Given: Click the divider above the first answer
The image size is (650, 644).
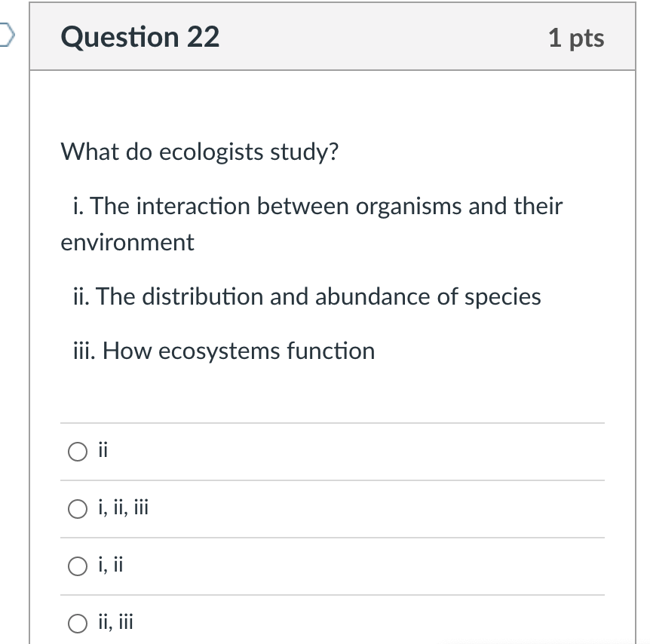Looking at the screenshot, I should tap(332, 423).
